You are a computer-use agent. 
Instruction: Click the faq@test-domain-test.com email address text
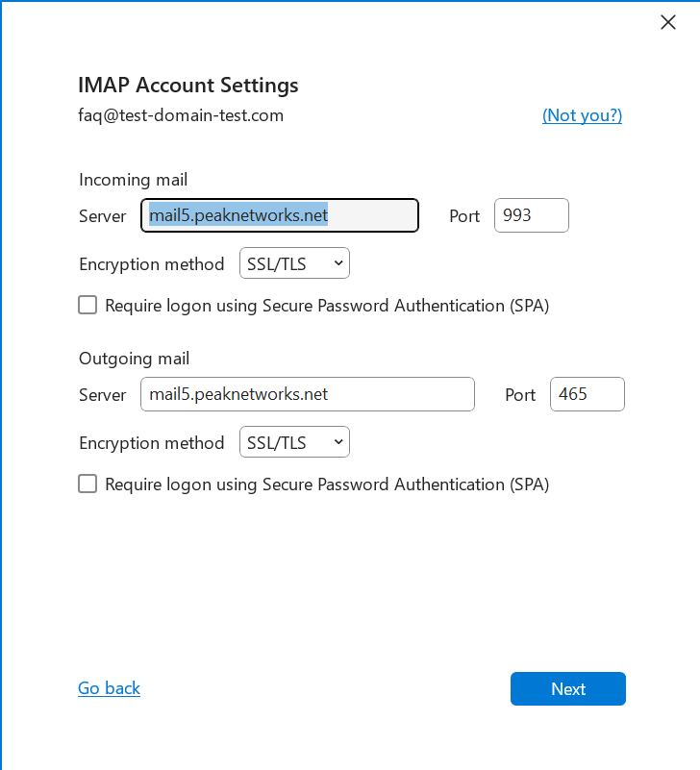pyautogui.click(x=181, y=115)
